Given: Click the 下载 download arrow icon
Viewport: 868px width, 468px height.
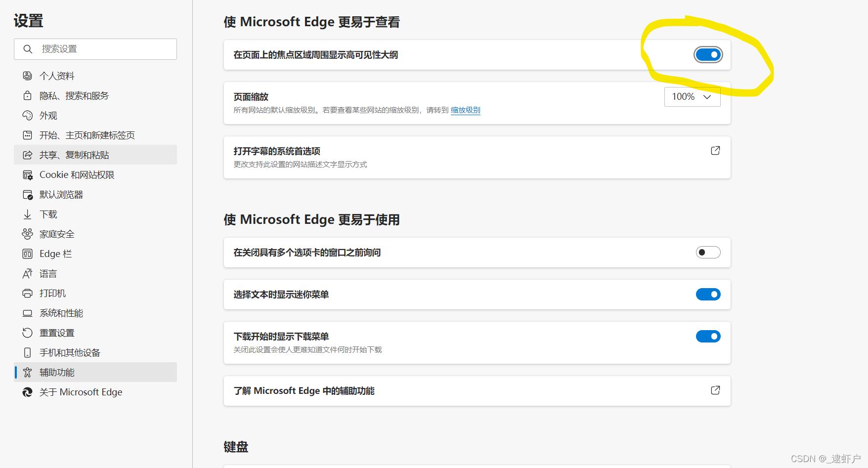Looking at the screenshot, I should 28,214.
